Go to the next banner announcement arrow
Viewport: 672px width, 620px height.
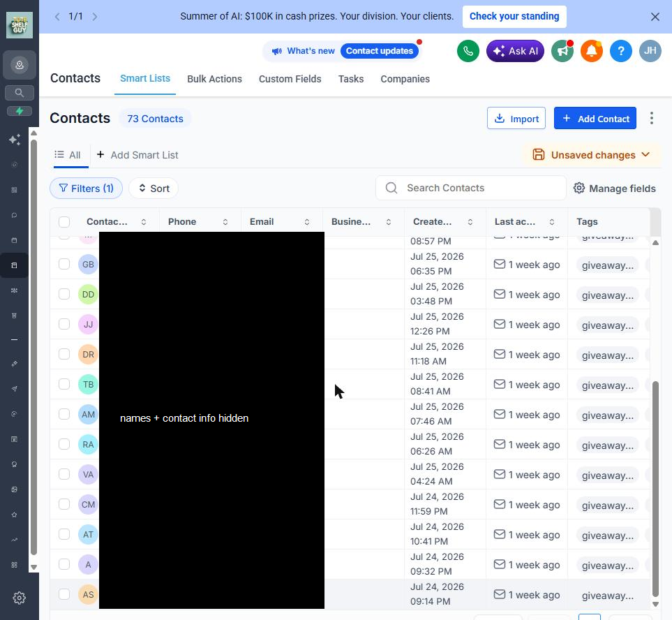coord(95,16)
